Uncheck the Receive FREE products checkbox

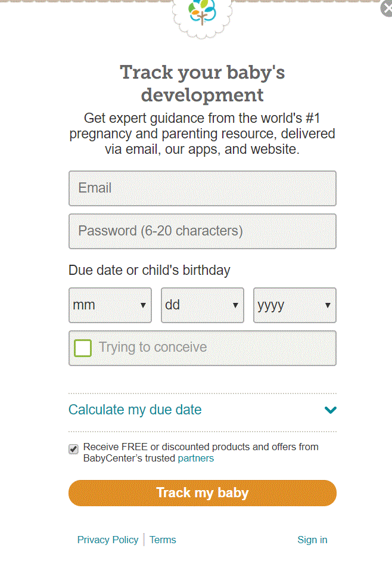pyautogui.click(x=73, y=449)
